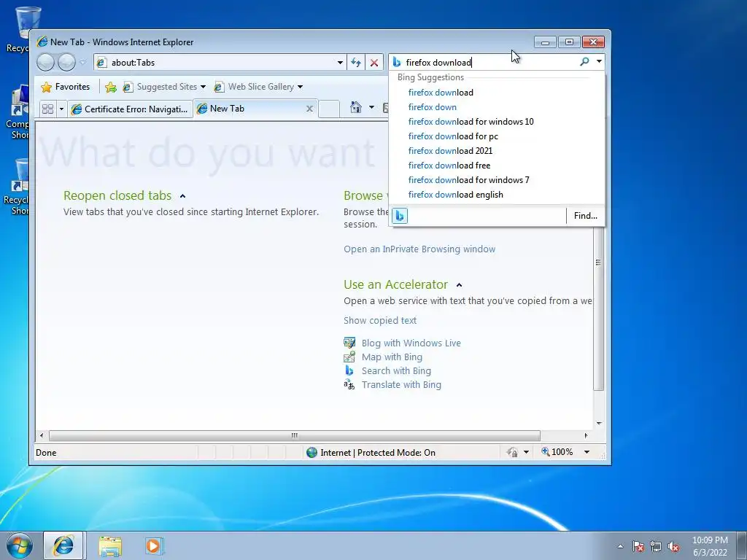
Task: Click the Bing provider icon below suggestions
Action: coord(400,216)
